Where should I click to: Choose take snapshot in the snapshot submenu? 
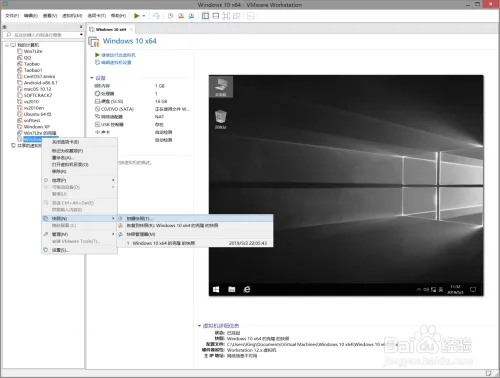(195, 218)
